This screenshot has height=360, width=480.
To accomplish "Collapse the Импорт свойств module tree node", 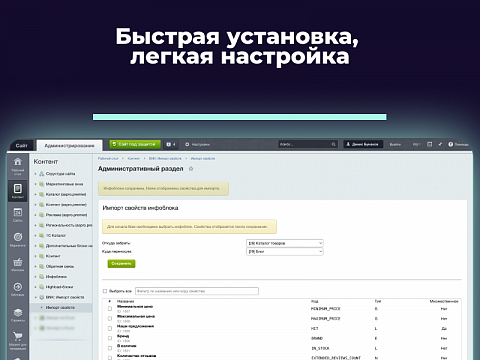I will 35,297.
